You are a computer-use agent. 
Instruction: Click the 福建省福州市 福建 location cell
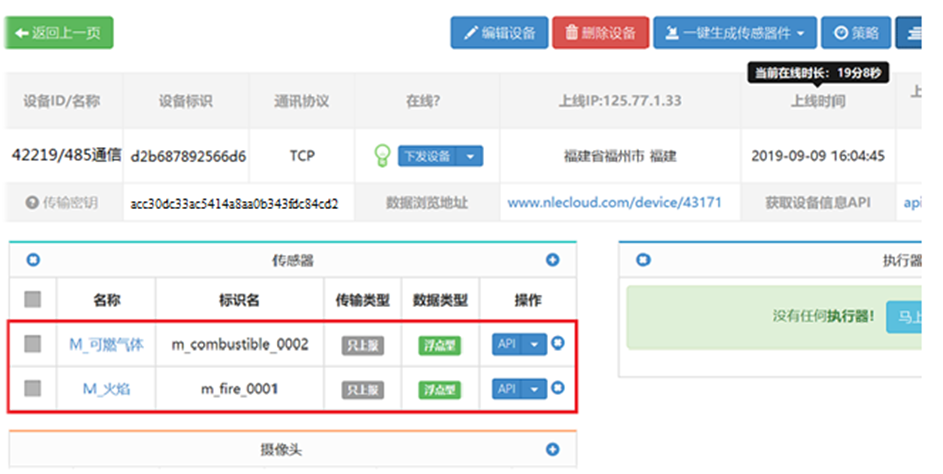click(x=620, y=156)
